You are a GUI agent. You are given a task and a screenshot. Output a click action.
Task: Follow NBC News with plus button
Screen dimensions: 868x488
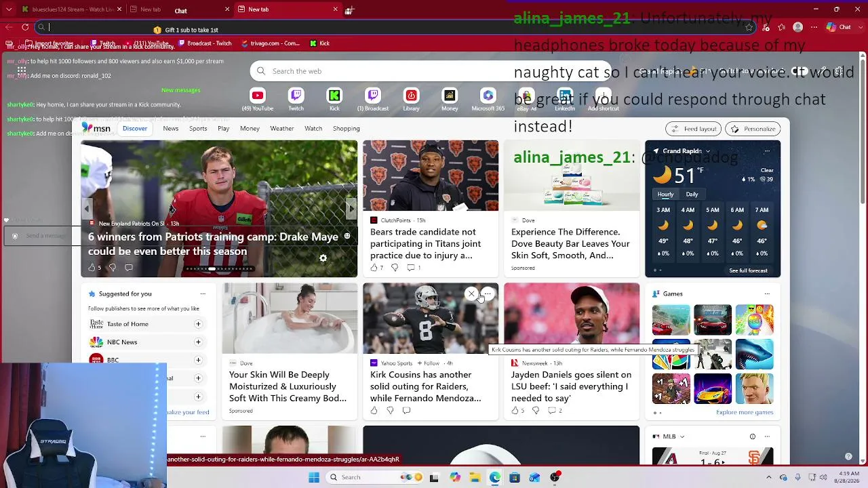[x=198, y=342]
